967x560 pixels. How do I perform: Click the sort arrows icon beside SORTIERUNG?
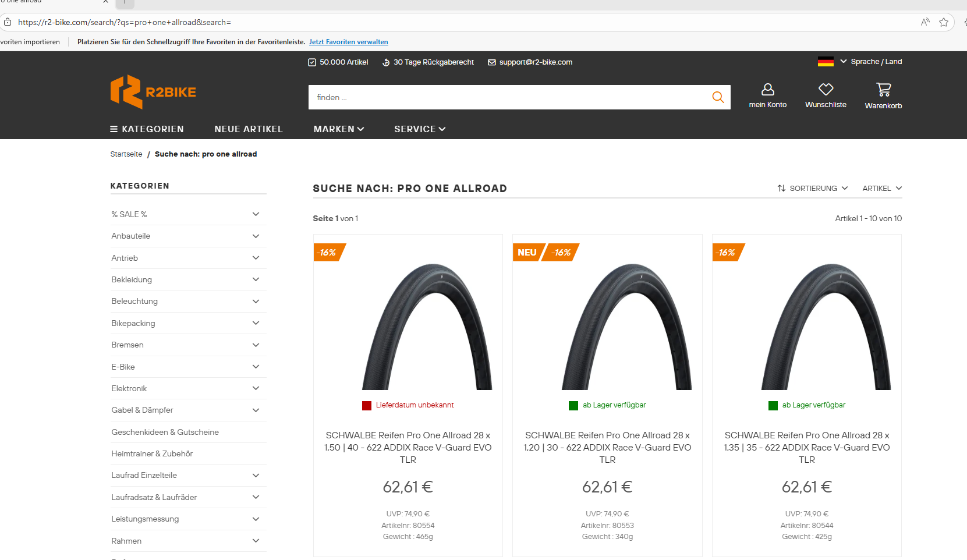point(781,188)
